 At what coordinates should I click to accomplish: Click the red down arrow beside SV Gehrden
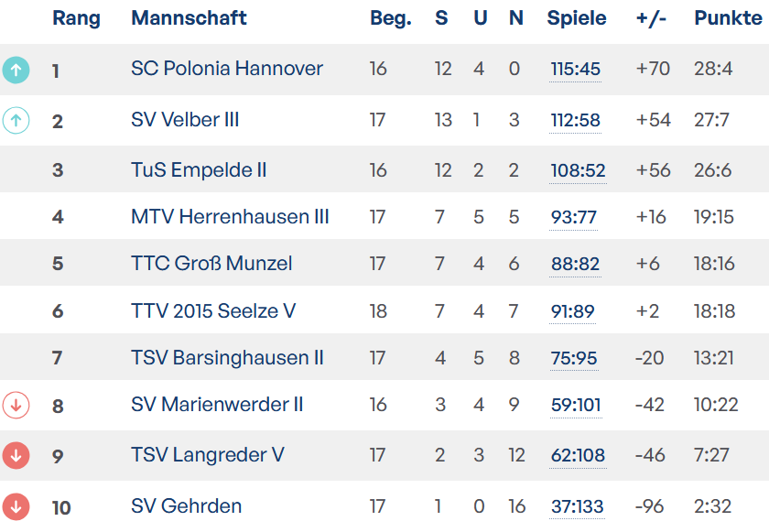pyautogui.click(x=16, y=506)
